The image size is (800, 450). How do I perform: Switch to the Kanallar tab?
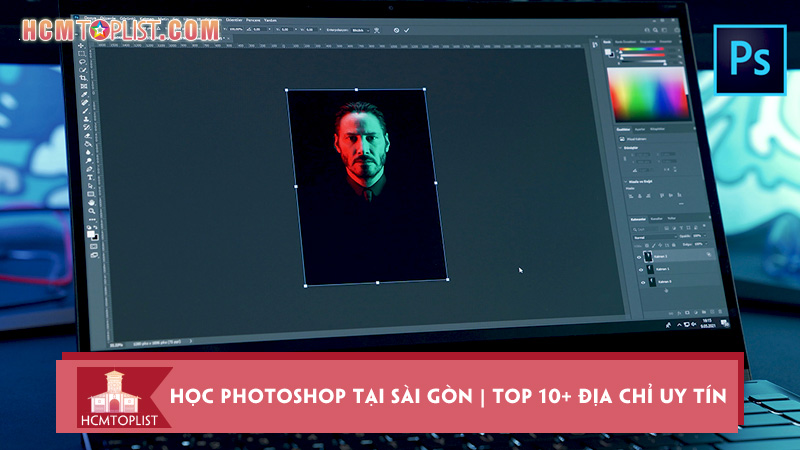(x=657, y=219)
